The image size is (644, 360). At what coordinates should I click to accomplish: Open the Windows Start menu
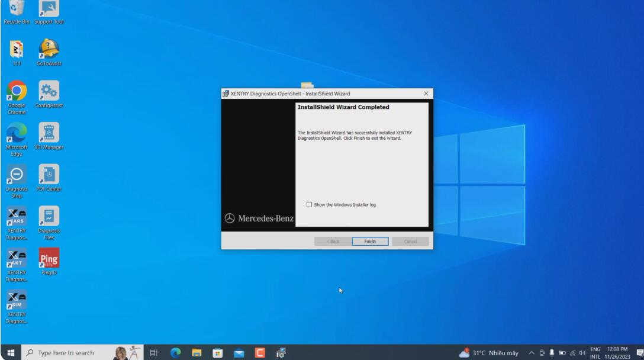(11, 353)
